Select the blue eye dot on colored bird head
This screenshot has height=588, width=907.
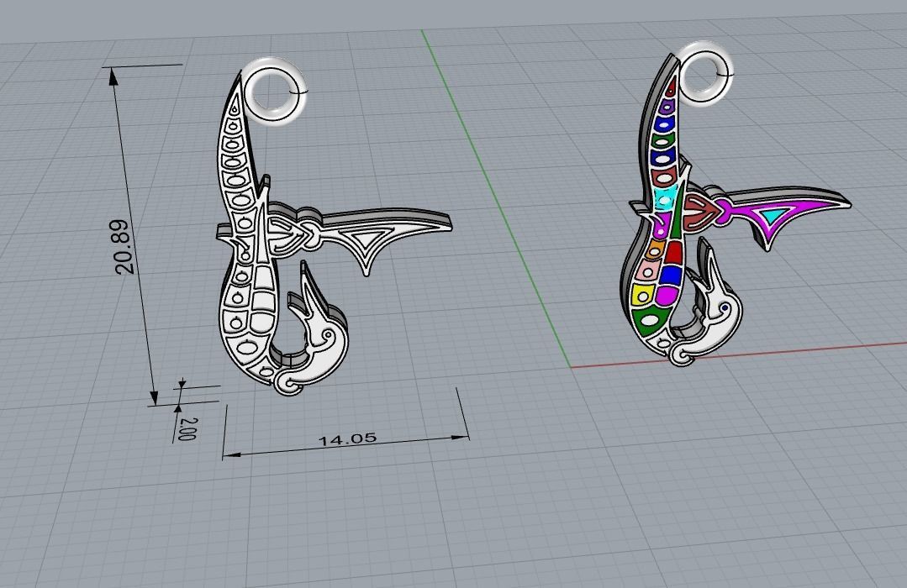tap(725, 309)
